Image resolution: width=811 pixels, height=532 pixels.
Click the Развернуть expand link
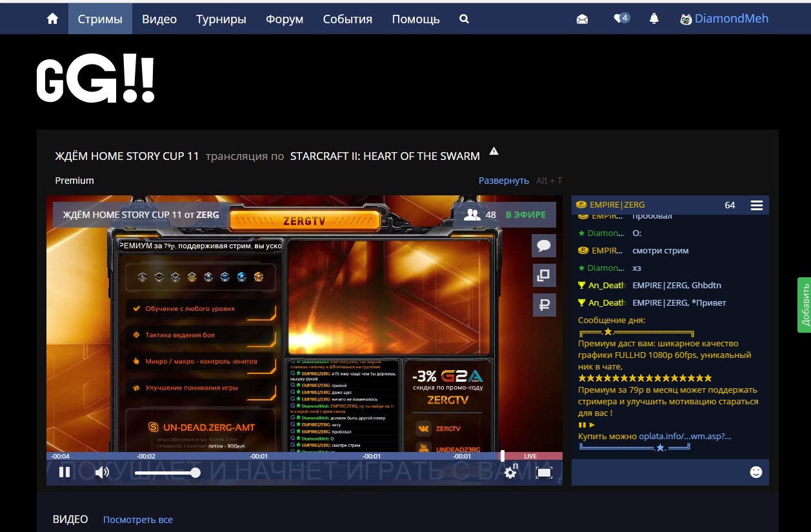tap(504, 181)
